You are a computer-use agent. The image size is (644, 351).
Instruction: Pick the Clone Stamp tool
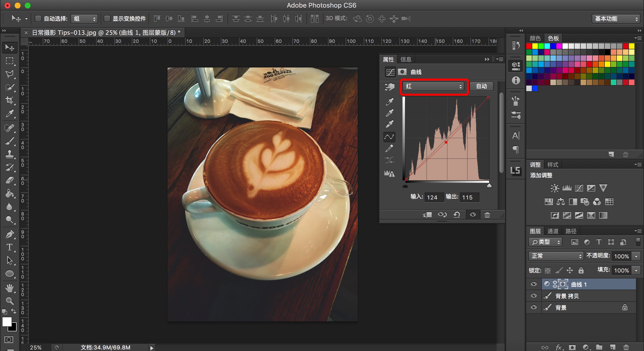10,154
